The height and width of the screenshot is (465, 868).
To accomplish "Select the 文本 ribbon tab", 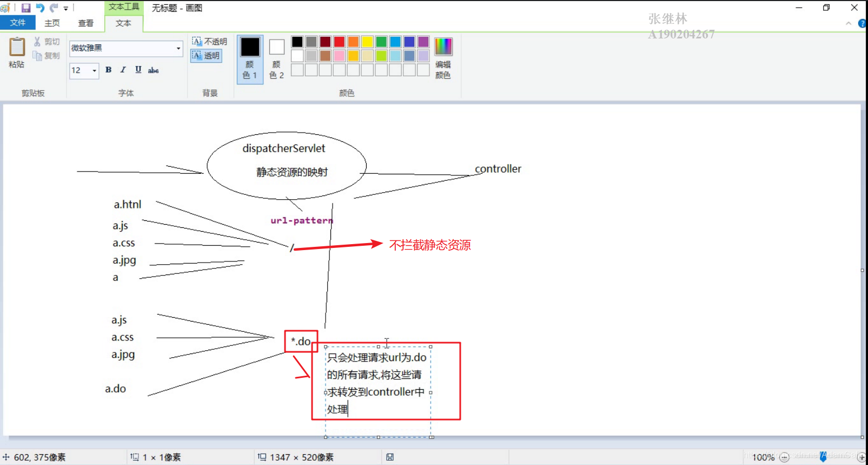I will point(123,23).
